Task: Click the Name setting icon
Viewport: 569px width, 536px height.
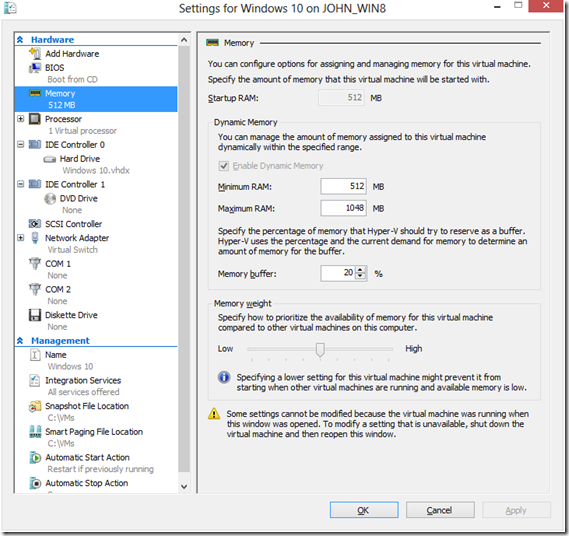Action: [35, 355]
